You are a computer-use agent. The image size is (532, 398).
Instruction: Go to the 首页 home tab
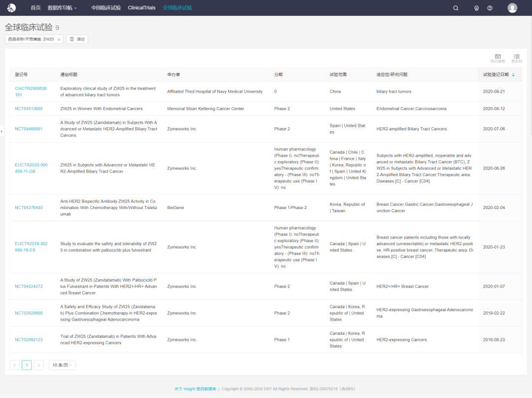click(x=35, y=8)
